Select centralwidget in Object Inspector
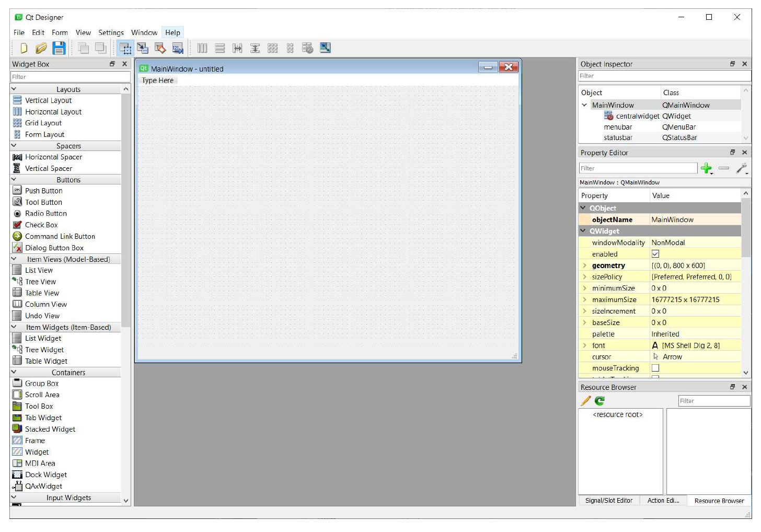This screenshot has height=532, width=761. [637, 116]
